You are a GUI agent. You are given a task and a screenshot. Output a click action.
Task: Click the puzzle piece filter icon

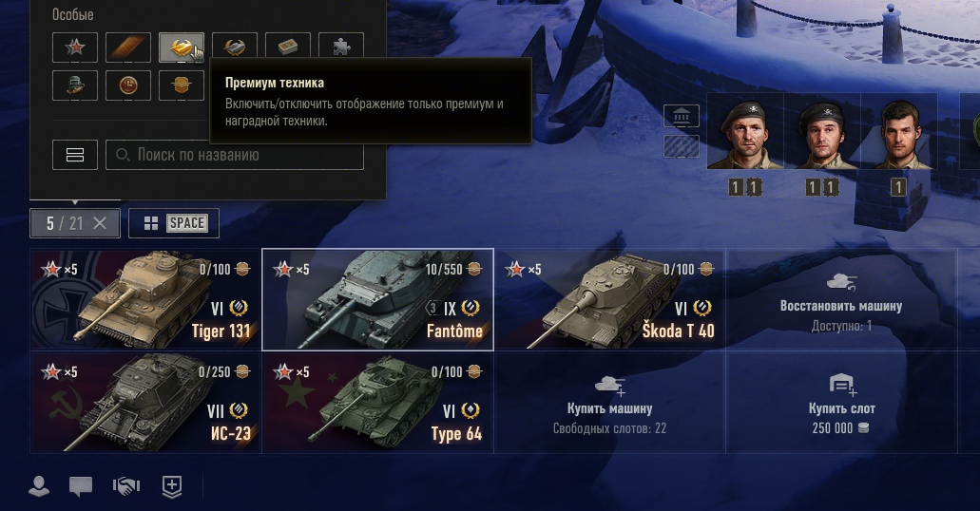[x=340, y=47]
